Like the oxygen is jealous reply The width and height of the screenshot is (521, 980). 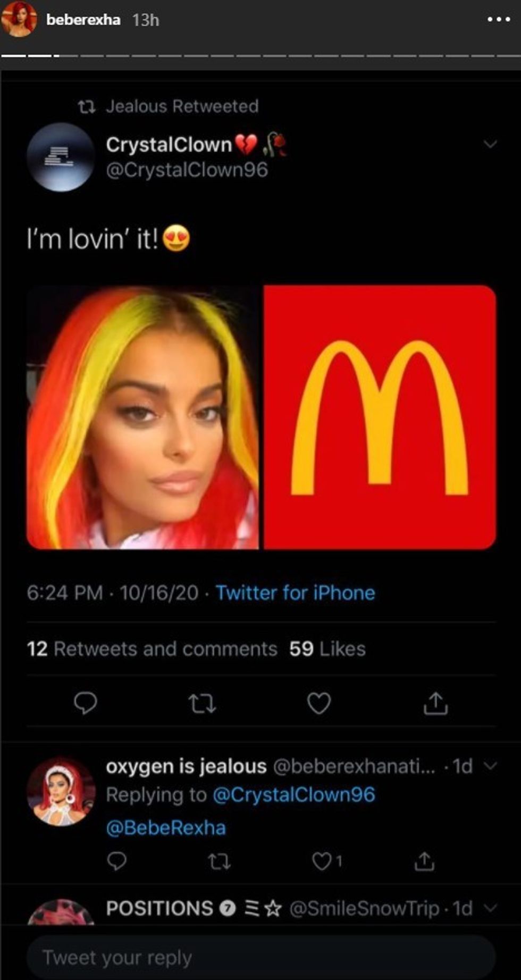click(322, 861)
